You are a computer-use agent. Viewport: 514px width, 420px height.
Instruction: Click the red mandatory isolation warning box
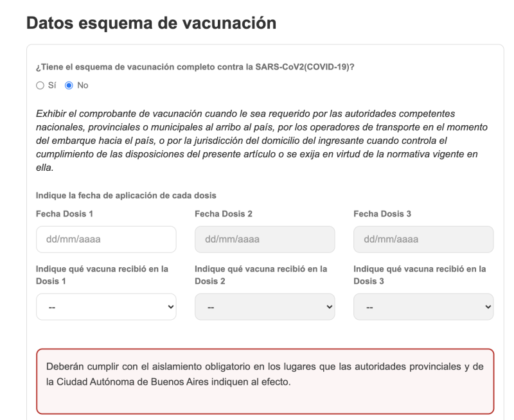[x=265, y=381]
